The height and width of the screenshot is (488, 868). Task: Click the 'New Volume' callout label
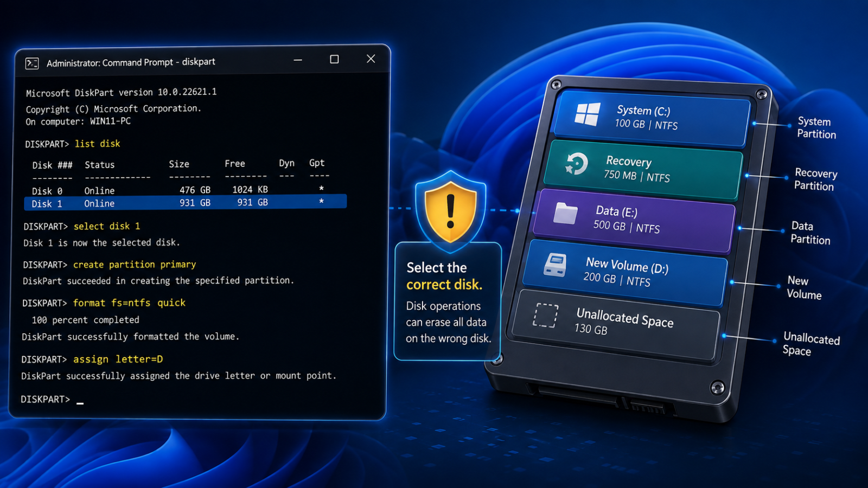tap(804, 287)
